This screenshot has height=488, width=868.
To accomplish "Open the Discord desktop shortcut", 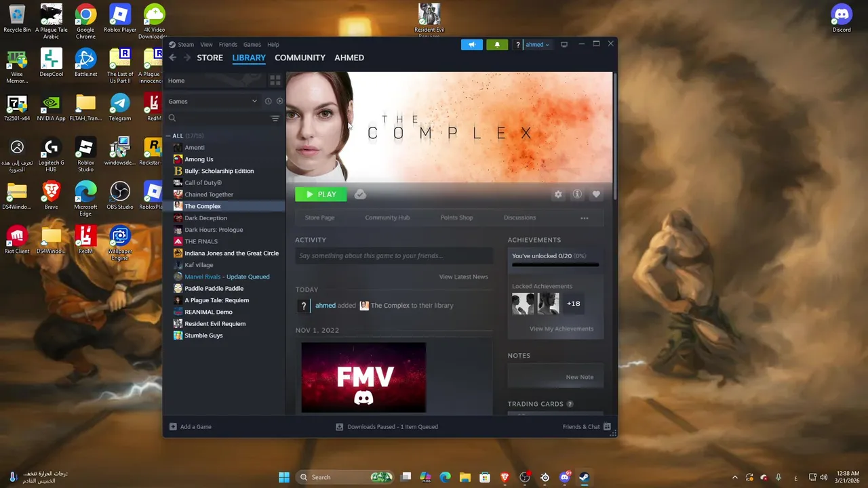I will 842,18.
